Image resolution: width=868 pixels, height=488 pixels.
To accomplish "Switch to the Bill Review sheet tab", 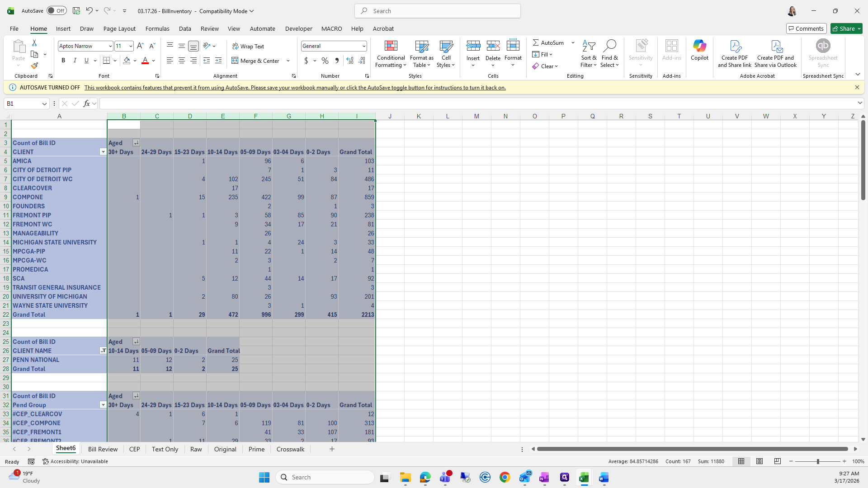I will [x=103, y=449].
